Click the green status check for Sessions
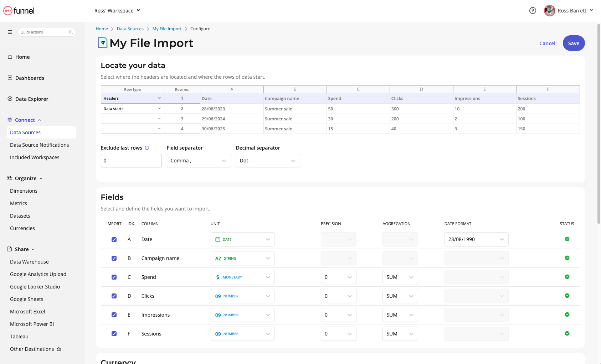The image size is (601, 364). (567, 333)
